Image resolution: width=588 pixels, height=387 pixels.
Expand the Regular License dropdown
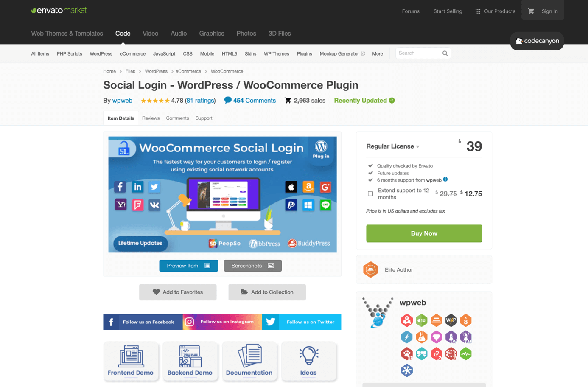tap(393, 146)
